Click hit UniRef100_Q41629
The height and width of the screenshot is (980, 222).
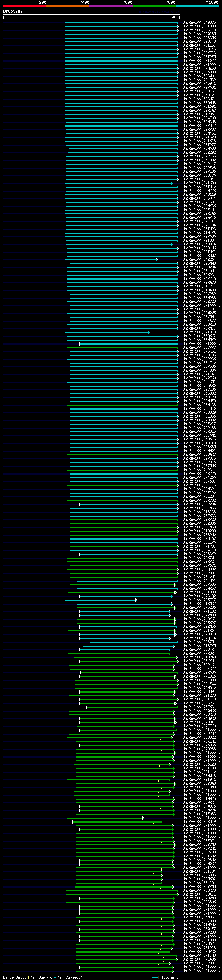click(x=199, y=137)
